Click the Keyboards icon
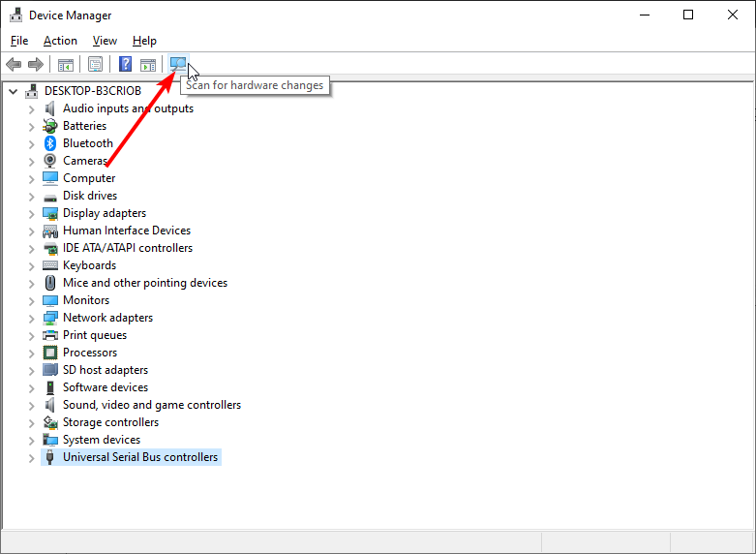This screenshot has width=756, height=554. [50, 265]
